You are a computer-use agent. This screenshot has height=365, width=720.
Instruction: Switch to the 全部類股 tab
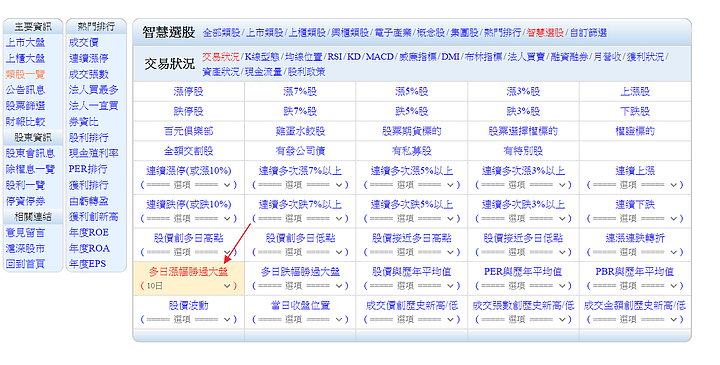coord(222,33)
